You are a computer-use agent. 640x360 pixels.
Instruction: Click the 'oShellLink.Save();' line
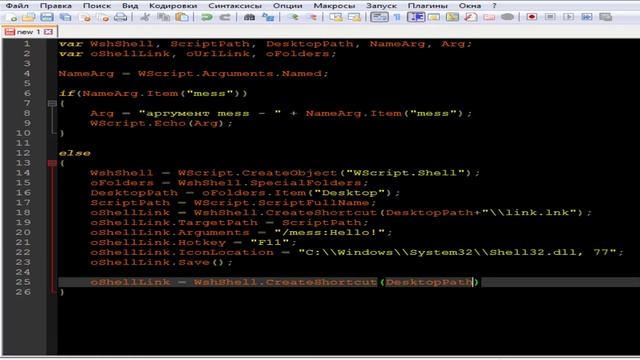pyautogui.click(x=161, y=262)
